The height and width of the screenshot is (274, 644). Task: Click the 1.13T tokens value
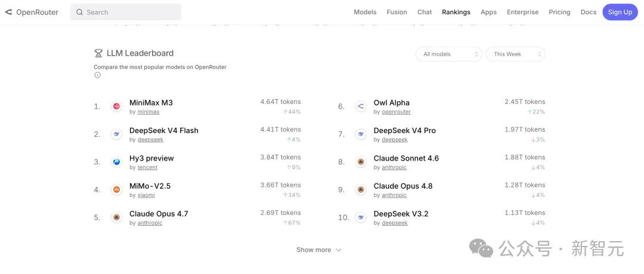tap(525, 213)
